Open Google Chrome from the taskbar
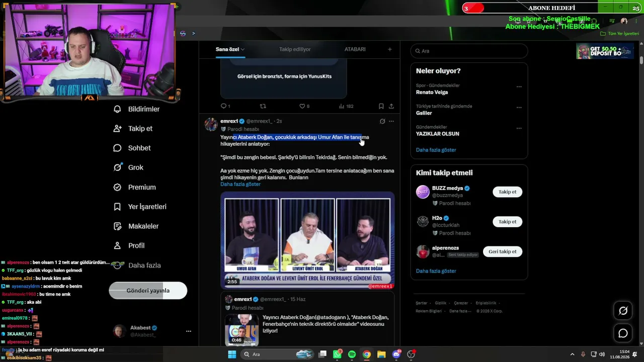 367,354
